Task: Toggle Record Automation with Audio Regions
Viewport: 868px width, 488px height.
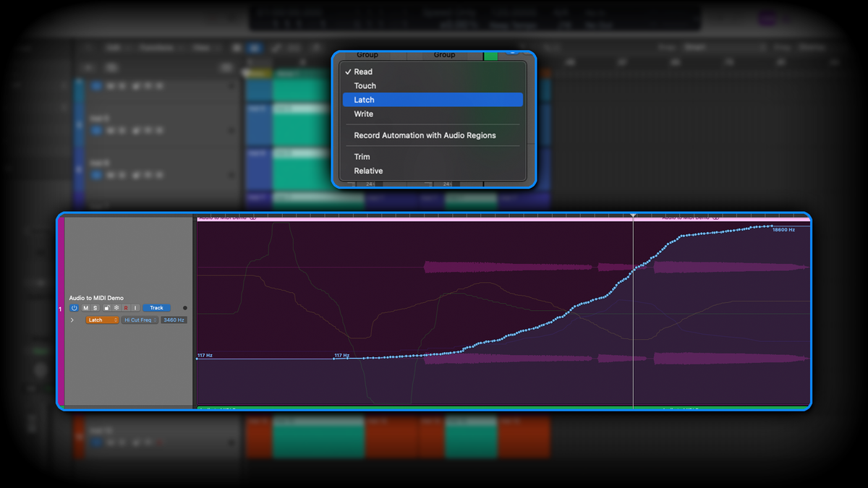Action: (x=424, y=135)
